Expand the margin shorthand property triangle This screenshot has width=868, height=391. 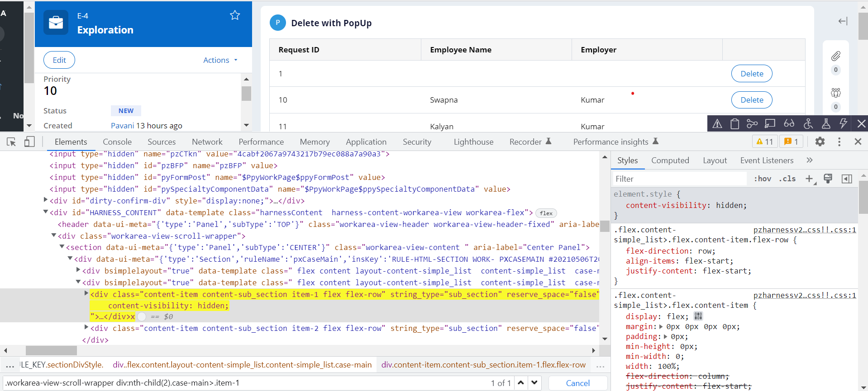(x=661, y=326)
